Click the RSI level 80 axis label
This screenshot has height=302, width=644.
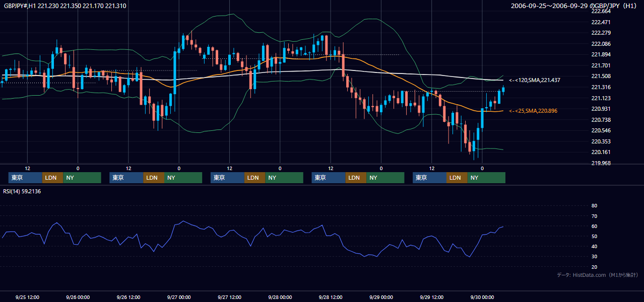(594, 206)
